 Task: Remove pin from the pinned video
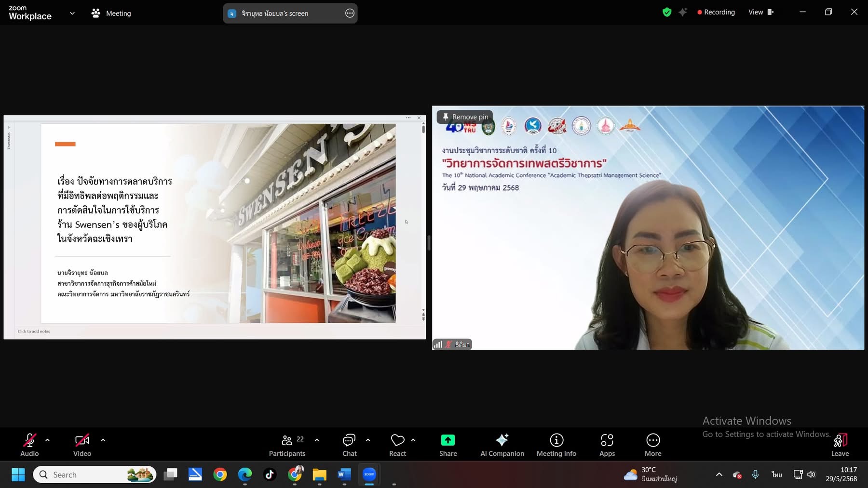click(x=465, y=117)
